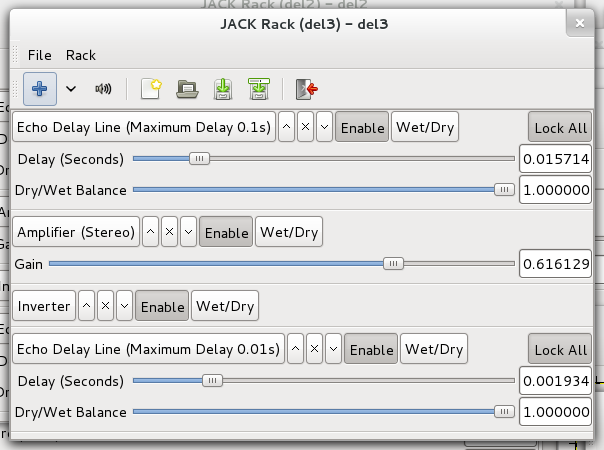
Task: Remove the Inverter plugin
Action: click(x=106, y=306)
